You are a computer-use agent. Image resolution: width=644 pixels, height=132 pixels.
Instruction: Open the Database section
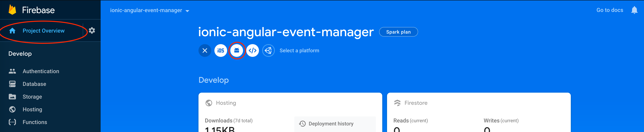click(34, 84)
